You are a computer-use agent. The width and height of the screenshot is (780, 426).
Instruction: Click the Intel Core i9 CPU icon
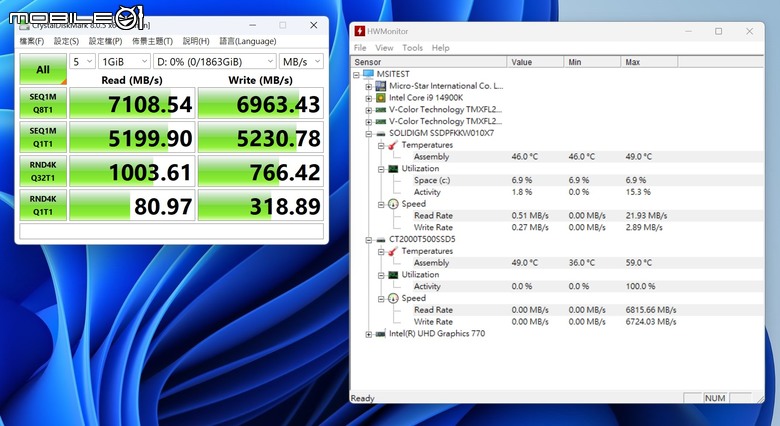(381, 98)
